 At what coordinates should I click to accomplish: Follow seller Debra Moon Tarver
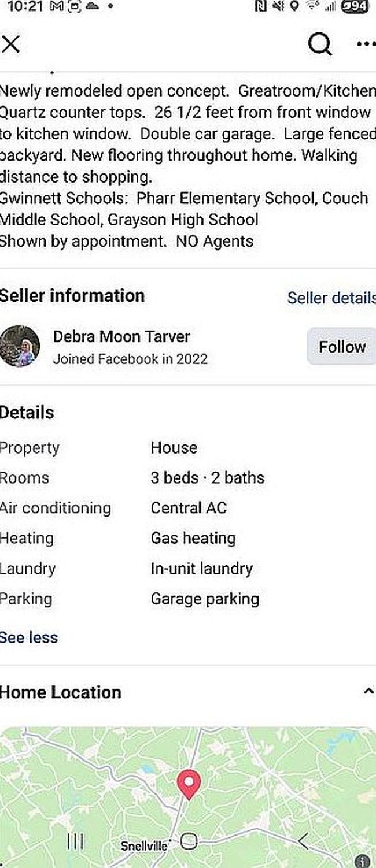341,346
